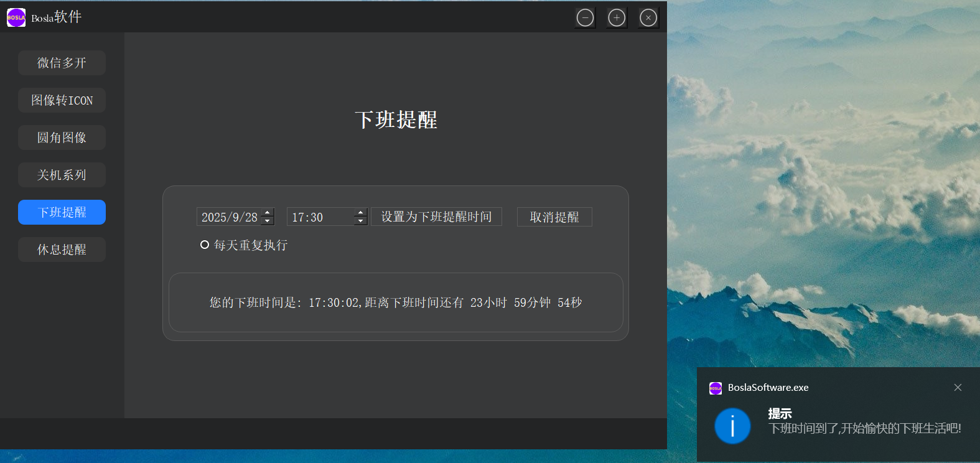This screenshot has width=980, height=463.
Task: Minimize the Bosla software window
Action: 585,18
